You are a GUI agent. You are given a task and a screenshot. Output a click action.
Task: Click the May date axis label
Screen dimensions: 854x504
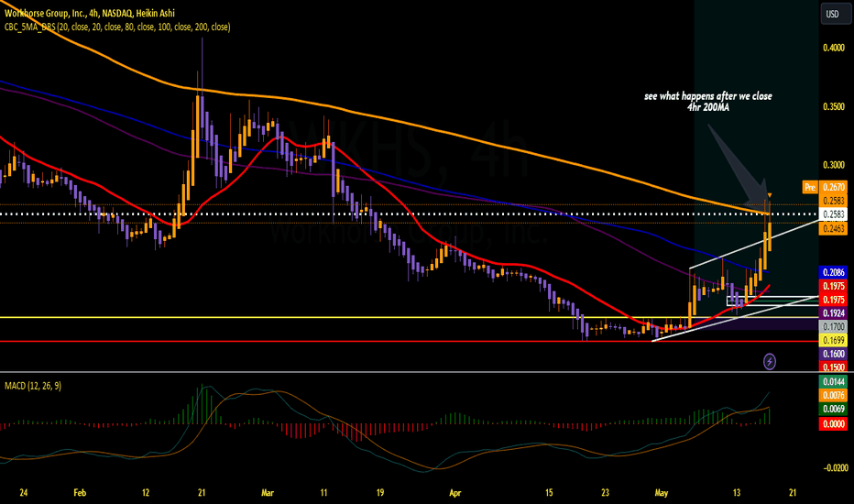pos(662,493)
